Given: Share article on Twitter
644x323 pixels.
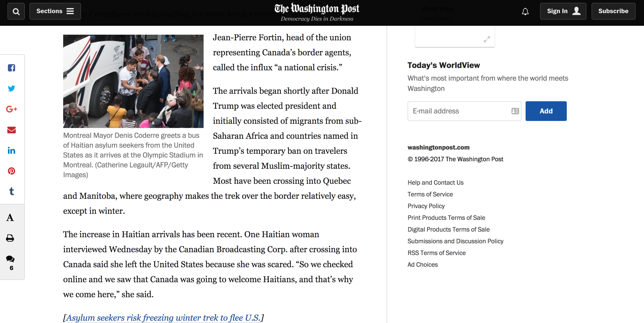Looking at the screenshot, I should (11, 88).
